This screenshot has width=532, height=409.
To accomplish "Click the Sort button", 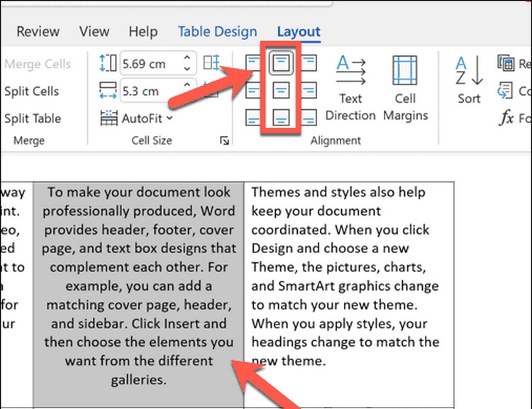I will tap(470, 80).
